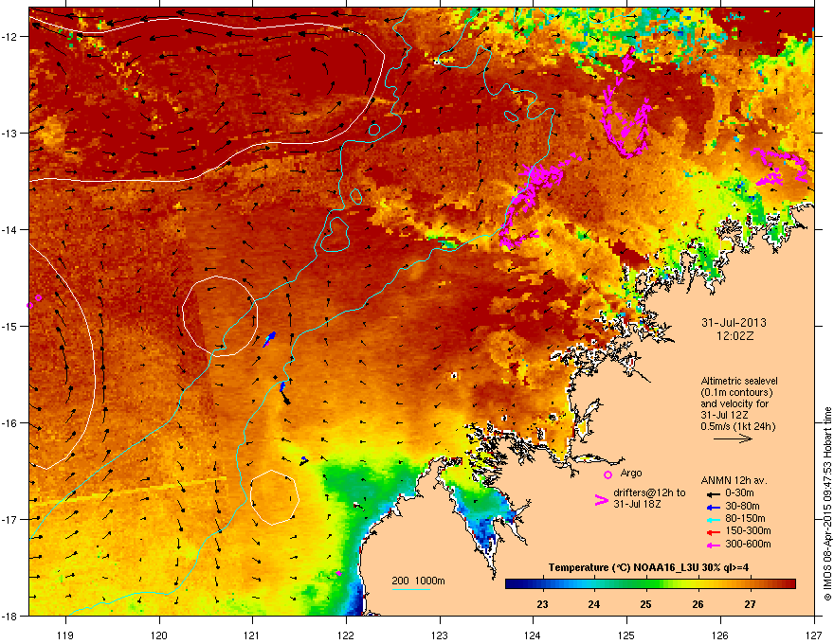Image resolution: width=834 pixels, height=644 pixels.
Task: Click the longitude axis label 119
Action: pyautogui.click(x=65, y=635)
